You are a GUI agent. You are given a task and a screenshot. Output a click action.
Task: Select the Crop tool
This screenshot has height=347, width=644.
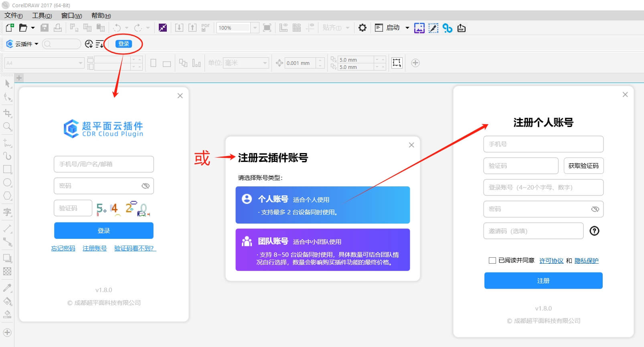coord(7,113)
